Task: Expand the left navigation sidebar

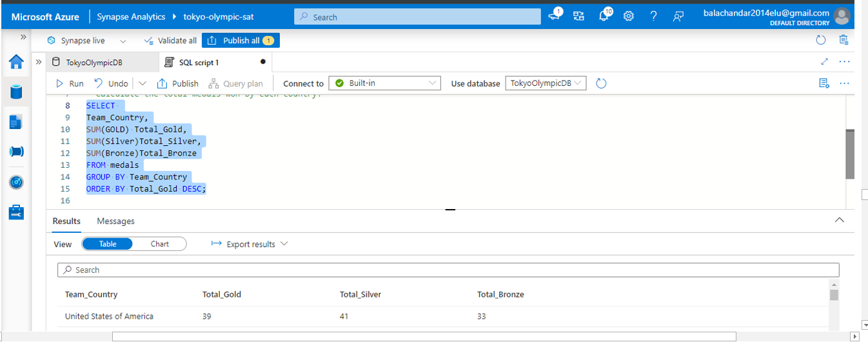Action: [23, 37]
